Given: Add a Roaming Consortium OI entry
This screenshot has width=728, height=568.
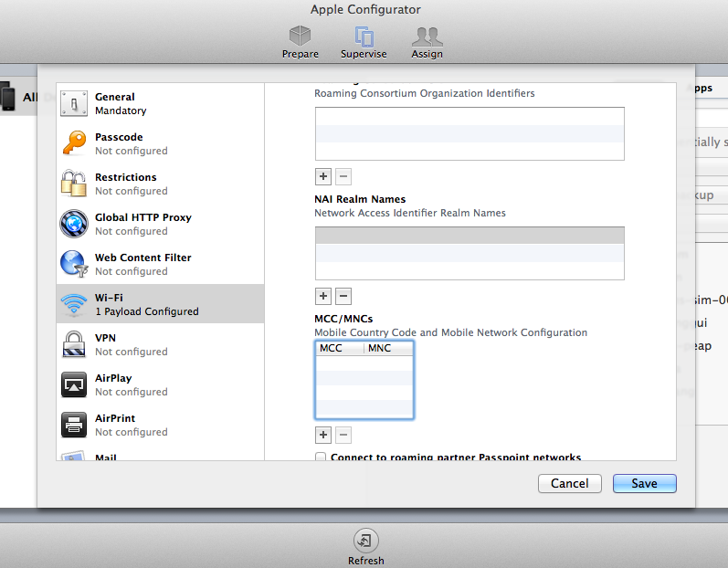Looking at the screenshot, I should pos(323,177).
